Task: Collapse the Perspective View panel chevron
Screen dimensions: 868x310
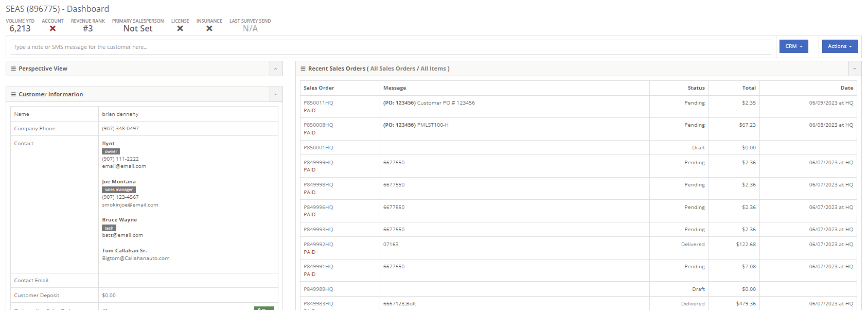Action: click(x=276, y=68)
